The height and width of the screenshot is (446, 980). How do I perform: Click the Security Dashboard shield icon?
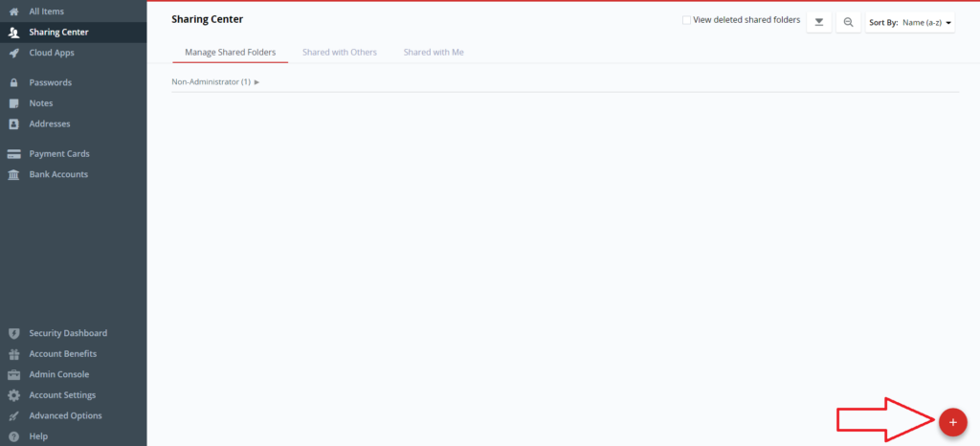(x=13, y=333)
